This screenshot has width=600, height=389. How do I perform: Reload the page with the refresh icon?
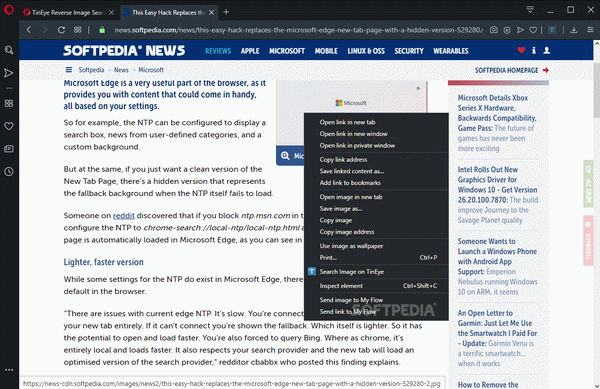pyautogui.click(x=61, y=30)
